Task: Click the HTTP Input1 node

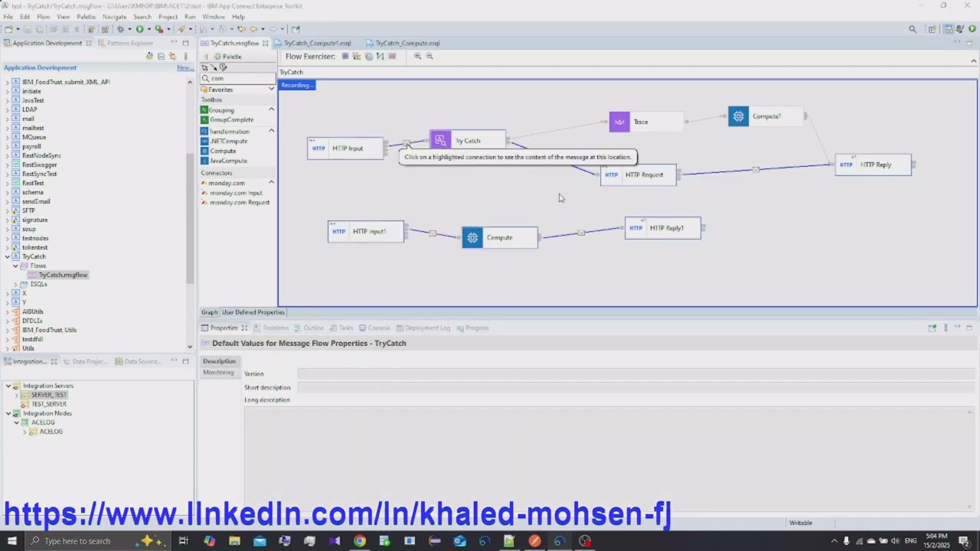Action: (x=366, y=231)
